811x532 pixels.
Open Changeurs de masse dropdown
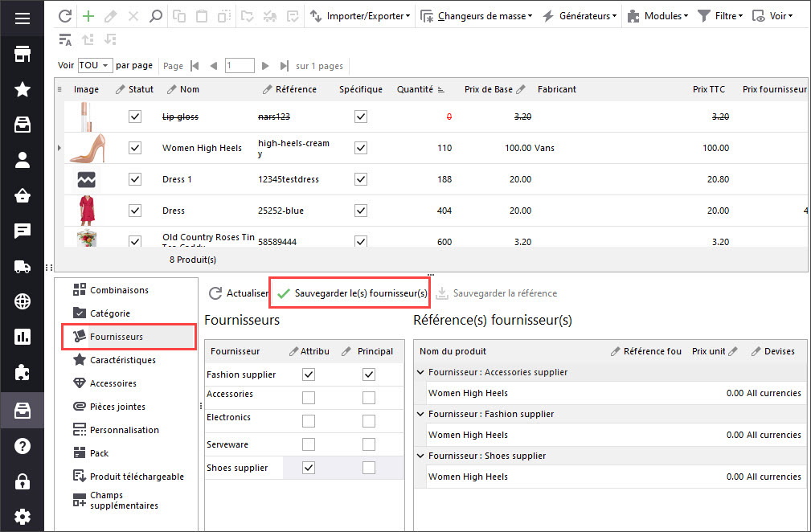tap(476, 16)
